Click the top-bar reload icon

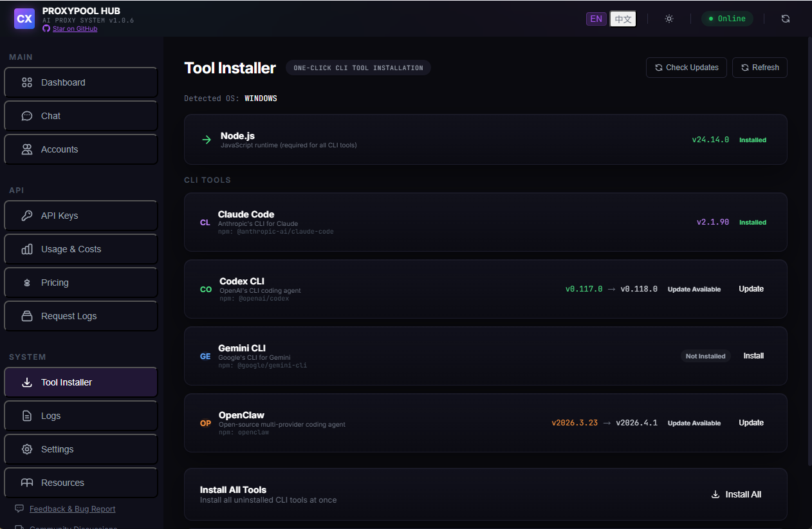click(786, 19)
